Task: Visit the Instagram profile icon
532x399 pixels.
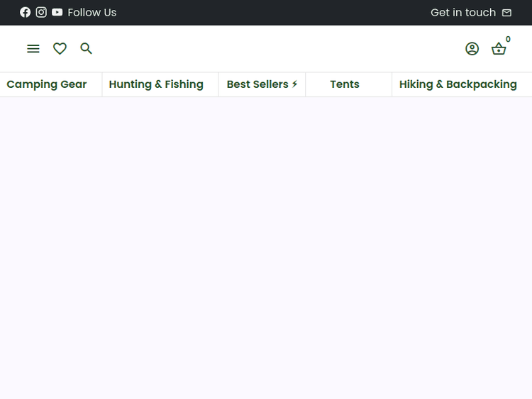Action: tap(41, 12)
